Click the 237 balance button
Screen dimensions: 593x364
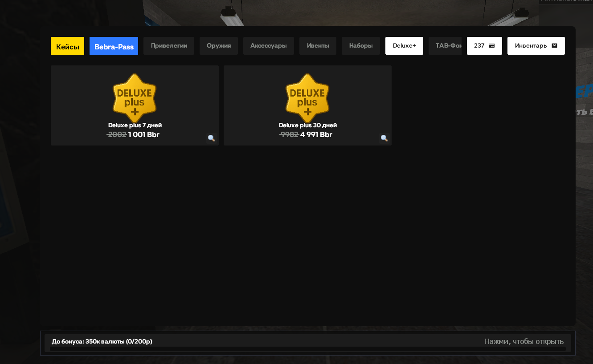tap(484, 46)
